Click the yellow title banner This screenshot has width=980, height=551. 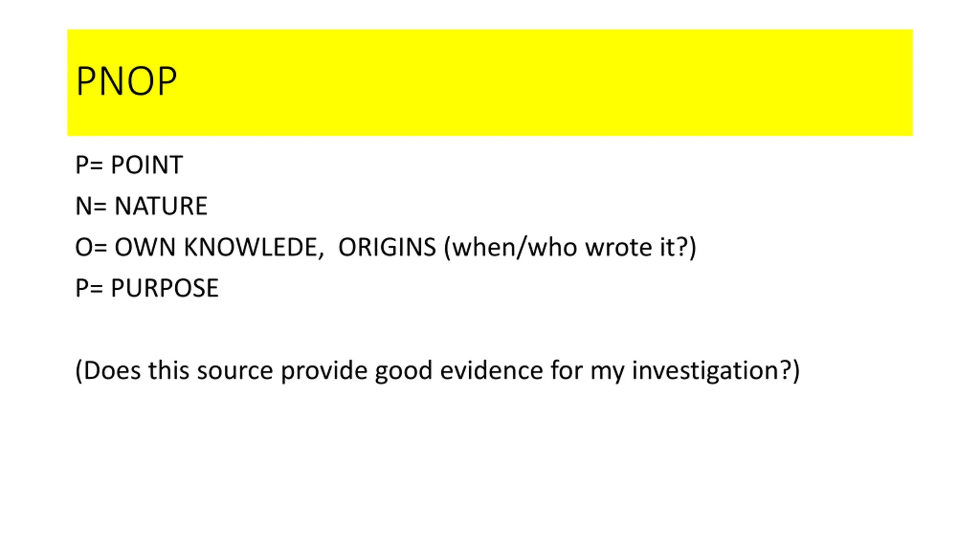click(490, 82)
